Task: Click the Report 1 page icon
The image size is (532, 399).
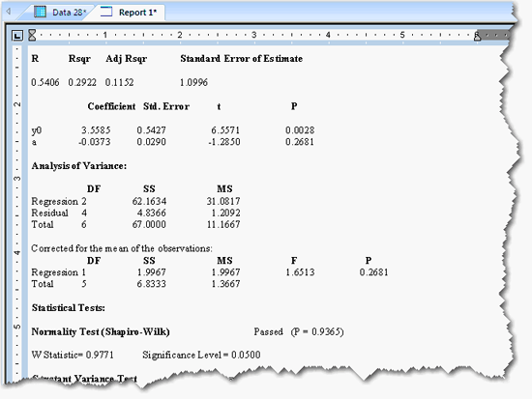Action: click(106, 12)
